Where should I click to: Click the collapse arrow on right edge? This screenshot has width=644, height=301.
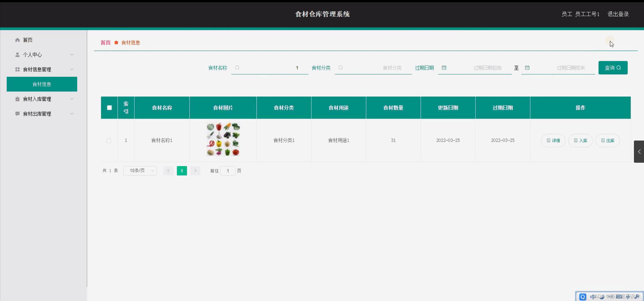coord(639,152)
